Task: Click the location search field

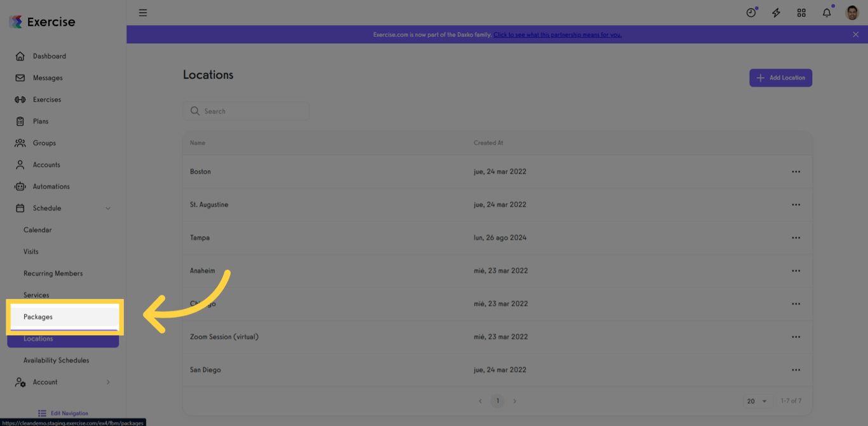Action: 247,111
